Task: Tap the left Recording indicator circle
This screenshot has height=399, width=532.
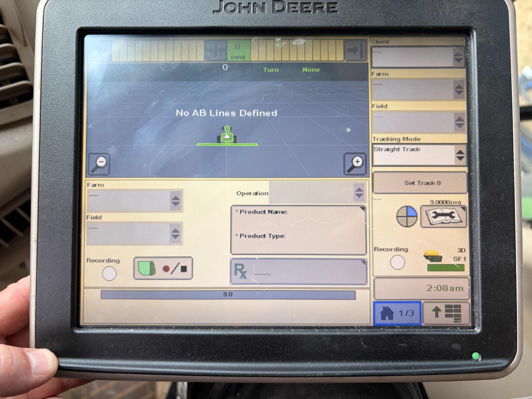Action: [x=109, y=273]
